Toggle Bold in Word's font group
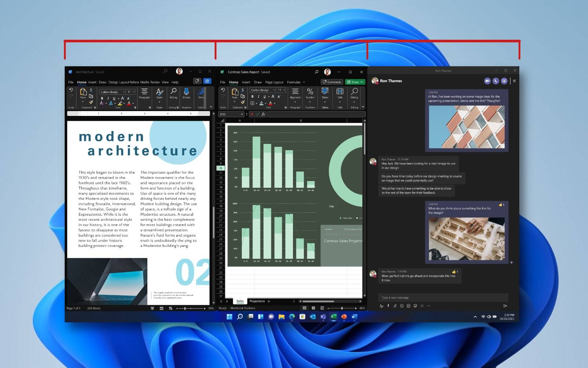Image resolution: width=588 pixels, height=368 pixels. pyautogui.click(x=102, y=99)
